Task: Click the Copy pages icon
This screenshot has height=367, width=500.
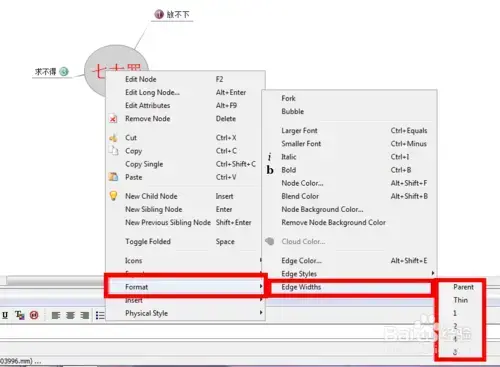Action: pyautogui.click(x=114, y=151)
